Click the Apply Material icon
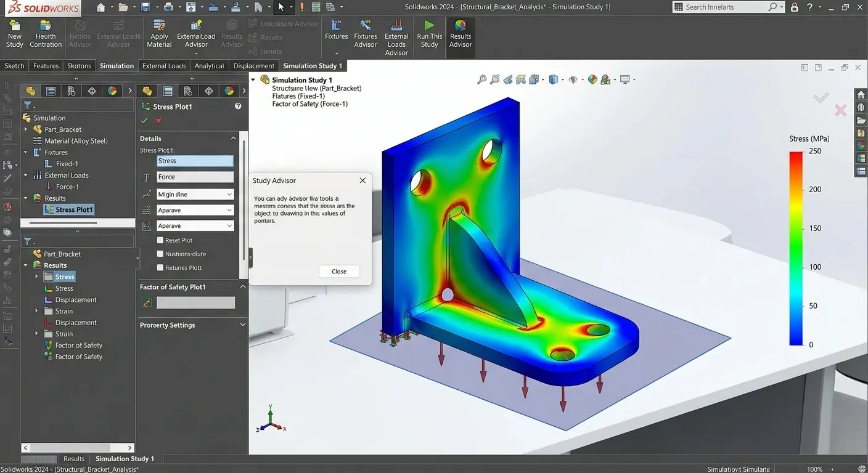Viewport: 868px width, 473px height. point(159,26)
